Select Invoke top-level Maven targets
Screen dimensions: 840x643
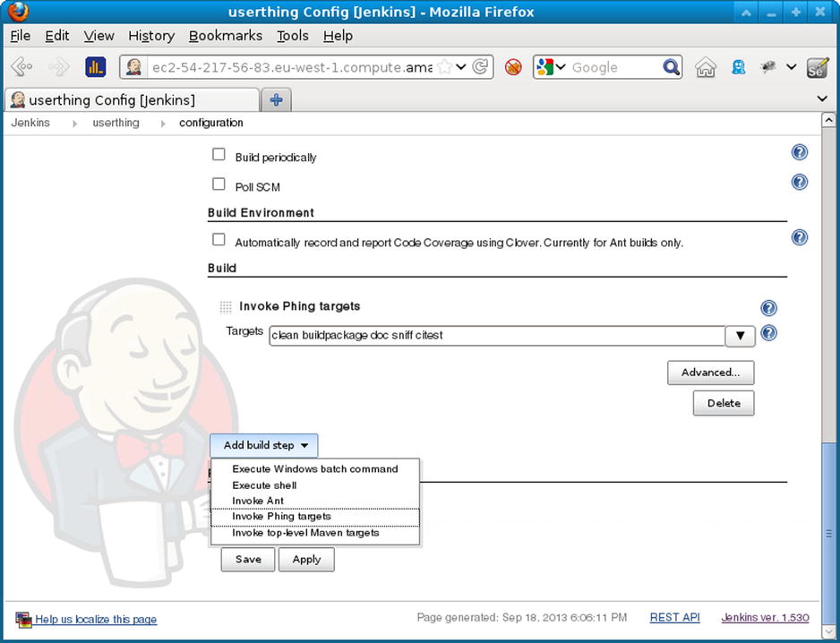coord(315,533)
